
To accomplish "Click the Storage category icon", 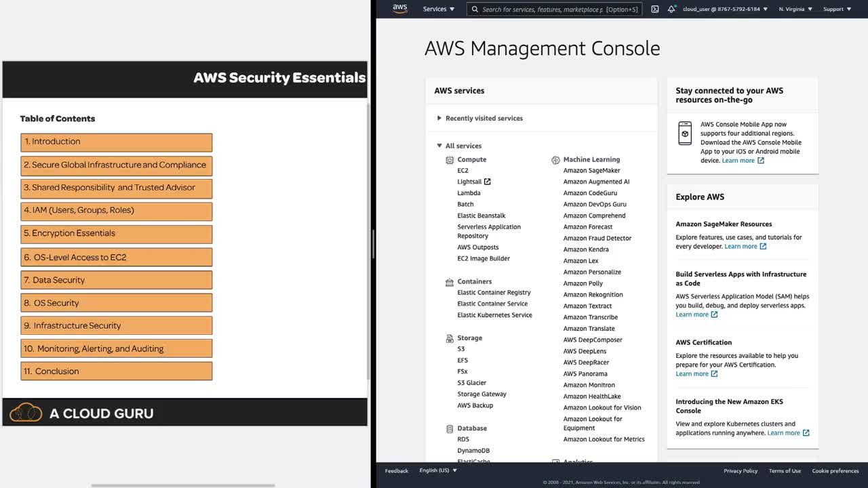I will pos(450,338).
